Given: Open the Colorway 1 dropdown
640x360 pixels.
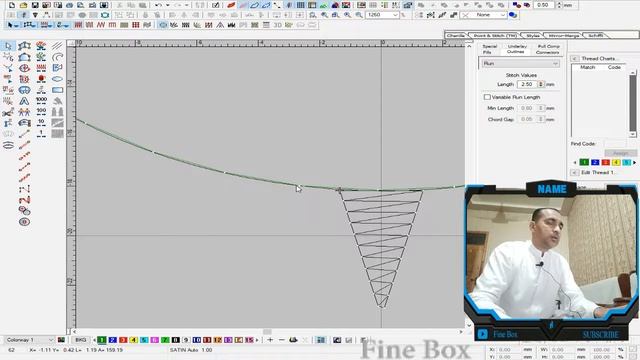Looking at the screenshot, I should pos(51,340).
